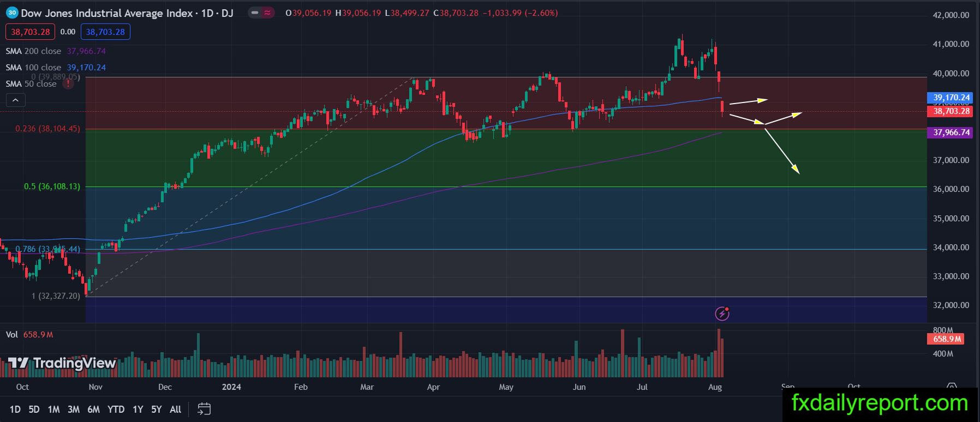This screenshot has height=422, width=980.
Task: Click the Fib 0.786 level label
Action: tap(47, 249)
